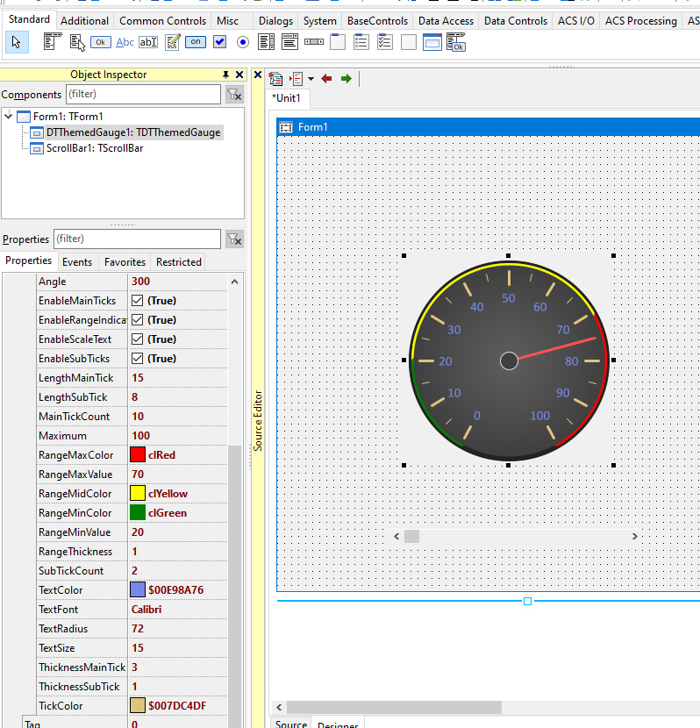The image size is (700, 728).
Task: Switch to the Source view tab
Action: pyautogui.click(x=291, y=724)
